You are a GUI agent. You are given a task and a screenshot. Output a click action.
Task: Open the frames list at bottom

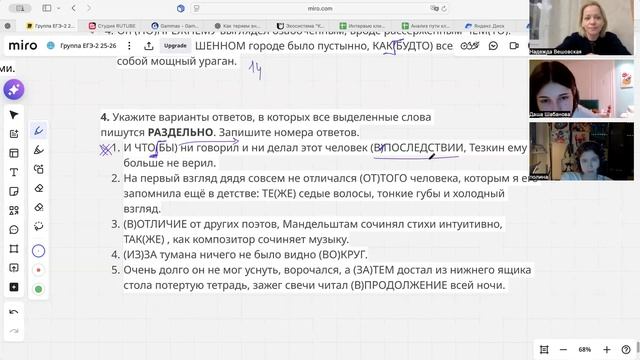pyautogui.click(x=544, y=349)
